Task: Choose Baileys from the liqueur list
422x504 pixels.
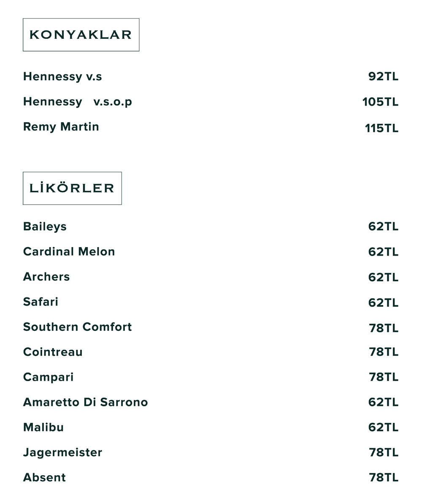Action: [x=45, y=226]
